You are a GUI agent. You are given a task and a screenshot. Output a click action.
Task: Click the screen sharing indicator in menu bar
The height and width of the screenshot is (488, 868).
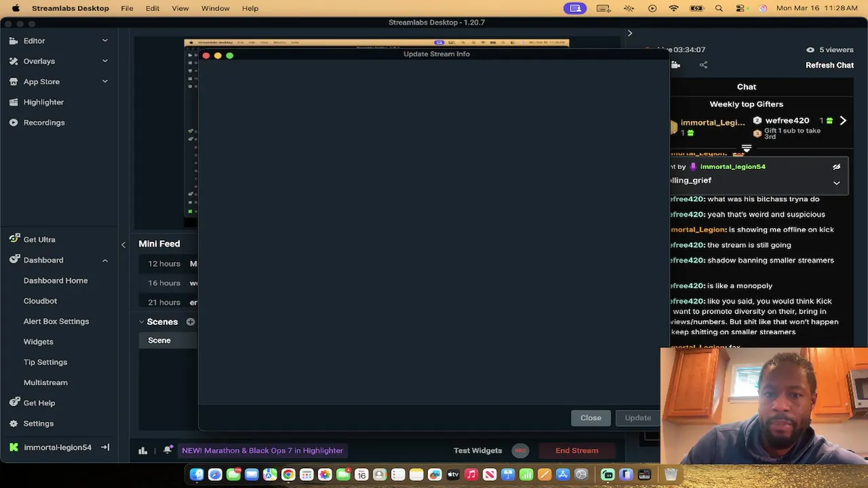coord(576,8)
